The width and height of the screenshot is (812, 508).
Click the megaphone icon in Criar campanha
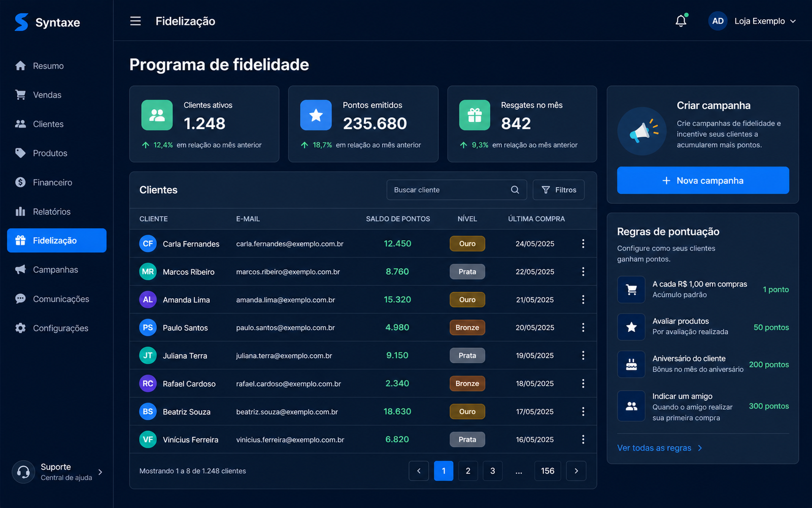(x=642, y=131)
